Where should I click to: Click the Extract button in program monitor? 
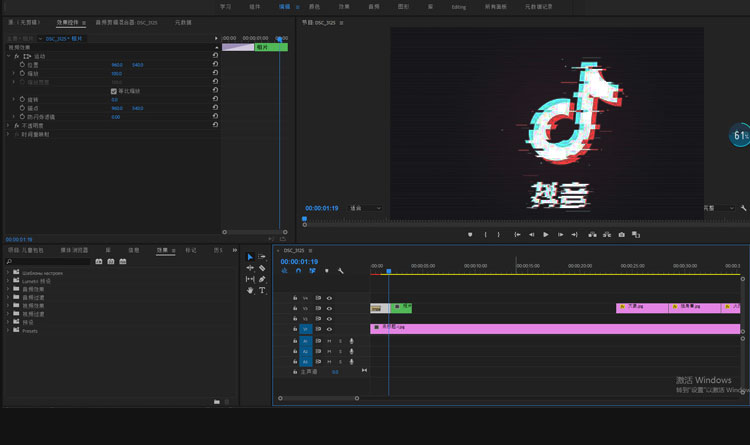click(607, 234)
